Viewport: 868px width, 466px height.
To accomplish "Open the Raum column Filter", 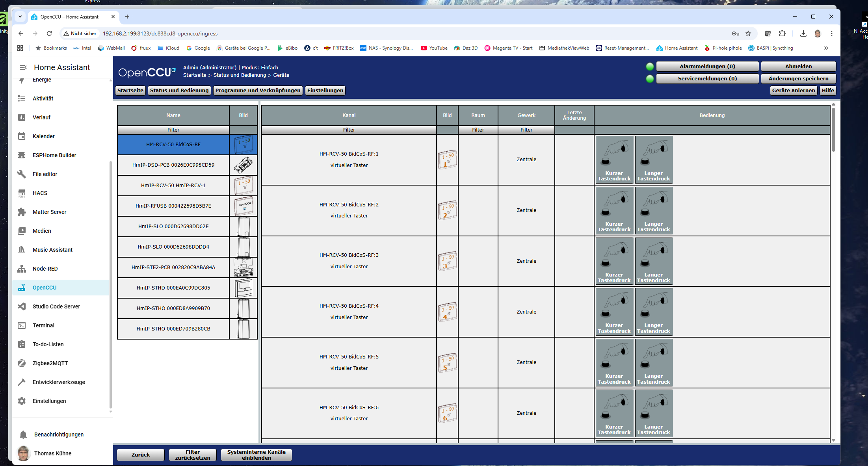I will click(x=478, y=130).
